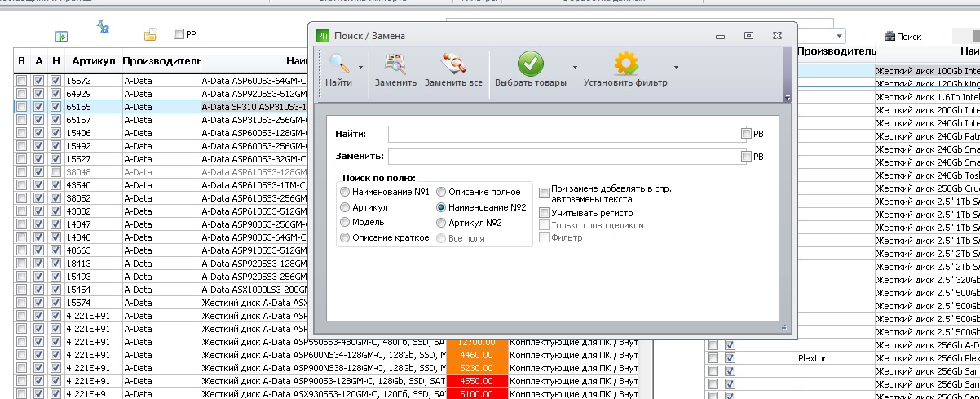The image size is (980, 399).
Task: Click the B column header in left table
Action: [21, 61]
